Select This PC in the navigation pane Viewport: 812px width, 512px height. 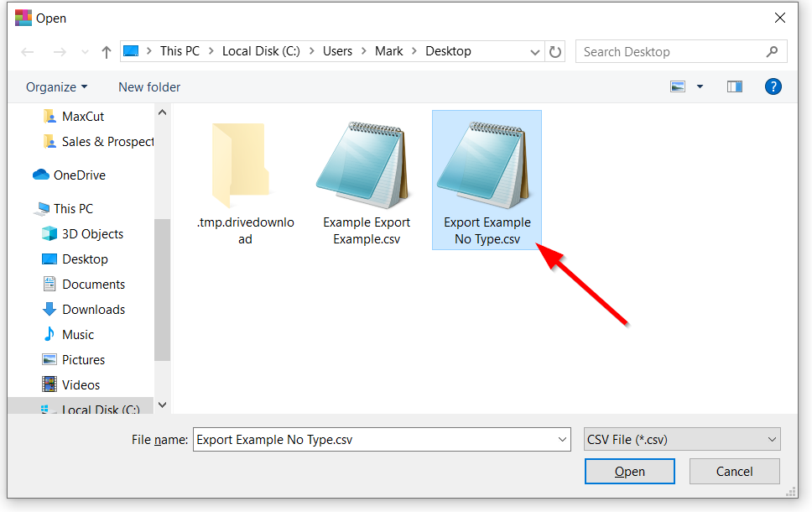63,209
